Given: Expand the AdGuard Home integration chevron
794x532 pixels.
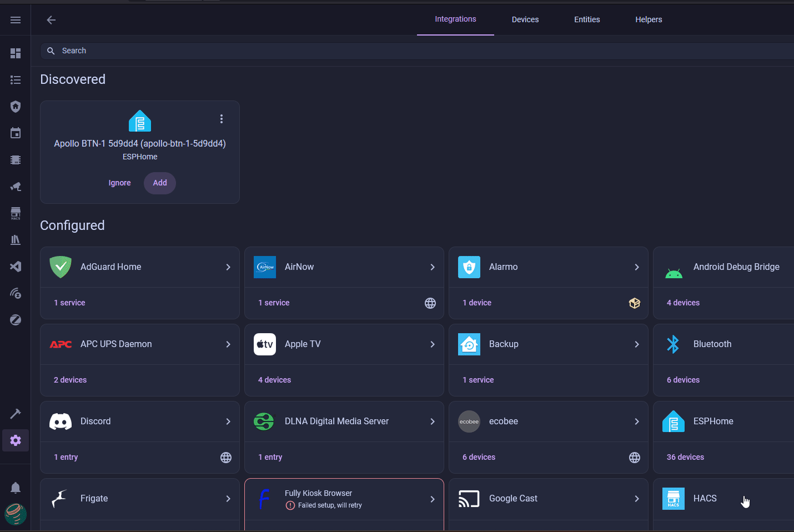Looking at the screenshot, I should (228, 267).
